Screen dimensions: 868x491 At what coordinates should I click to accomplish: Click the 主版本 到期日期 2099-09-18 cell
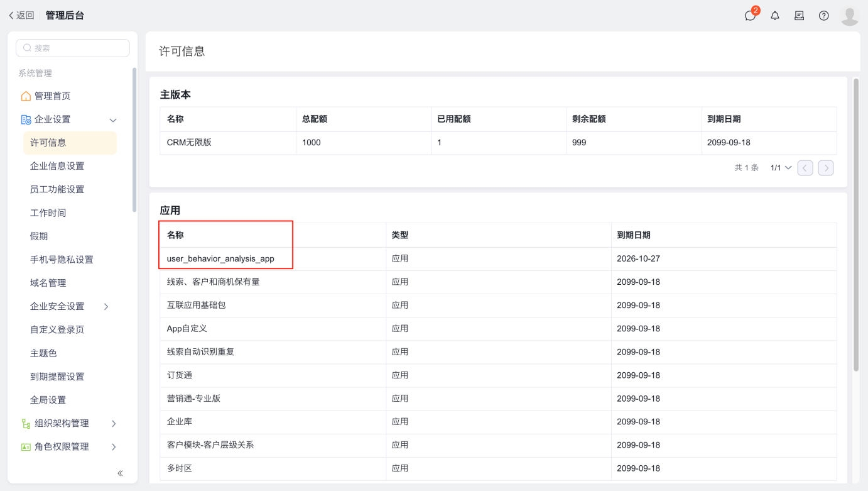click(769, 143)
